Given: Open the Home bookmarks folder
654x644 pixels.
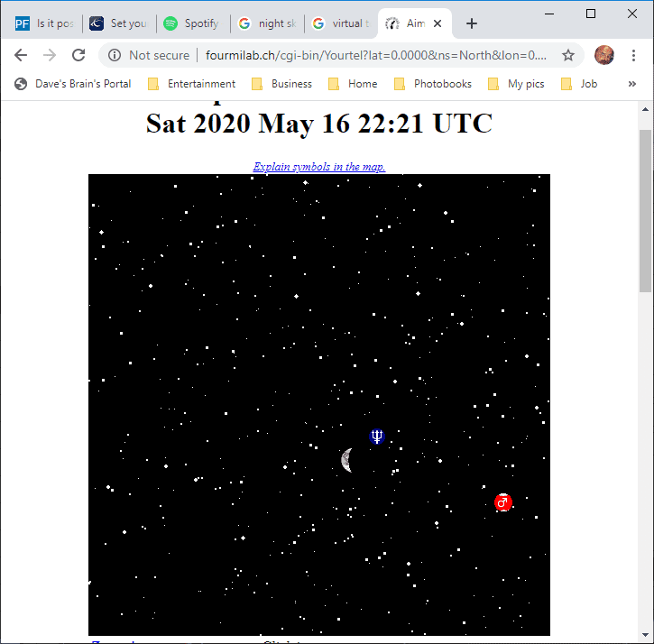Looking at the screenshot, I should coord(353,84).
